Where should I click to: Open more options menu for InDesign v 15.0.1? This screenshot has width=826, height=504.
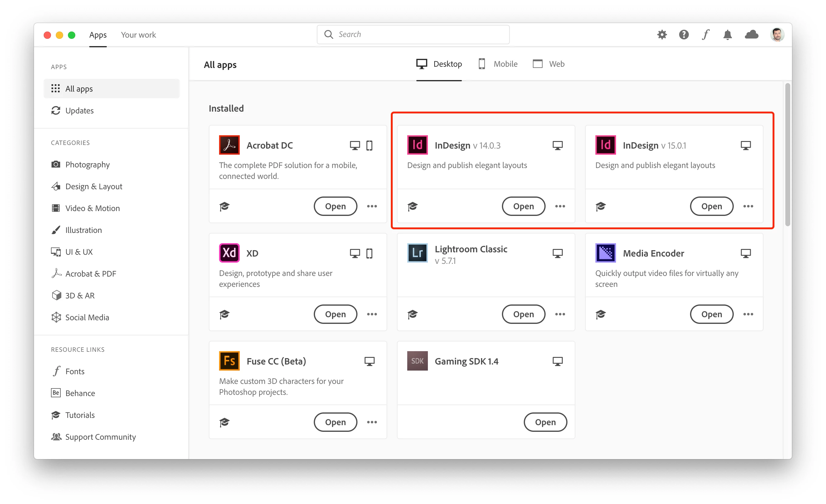748,206
